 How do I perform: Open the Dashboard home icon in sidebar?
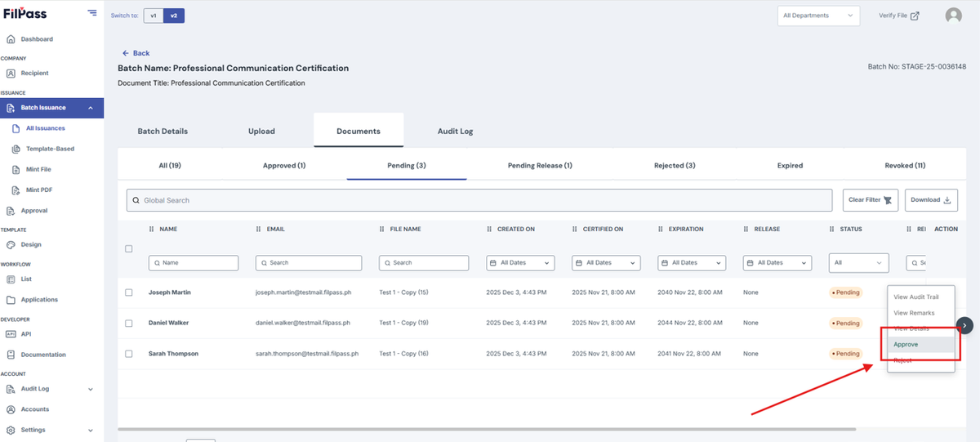(11, 39)
